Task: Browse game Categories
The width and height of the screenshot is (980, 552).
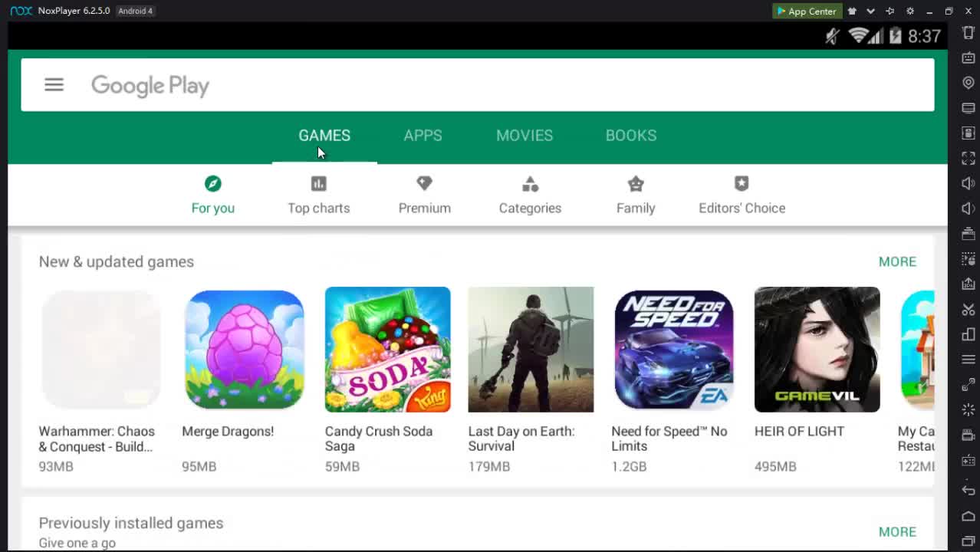Action: tap(530, 195)
